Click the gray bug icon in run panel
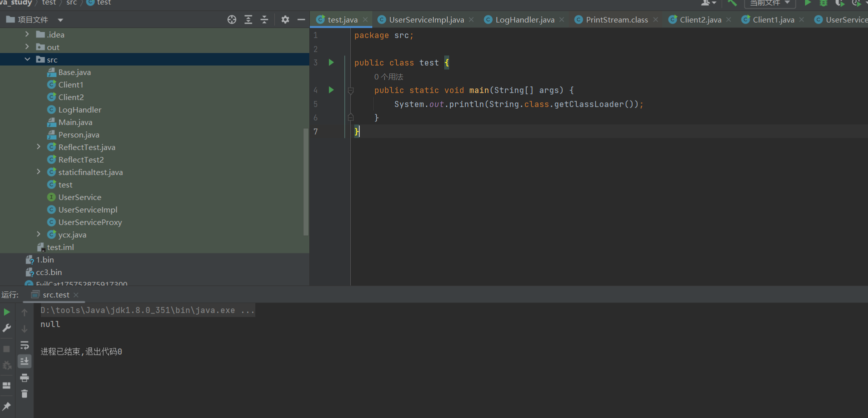The height and width of the screenshot is (418, 868). tap(7, 365)
